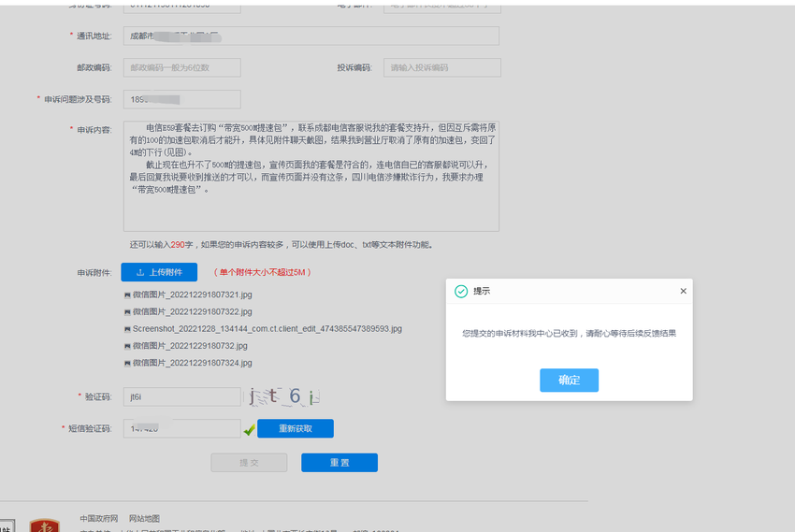Click image icon beside 微信图片_202212291807321.jpg
This screenshot has width=795, height=532.
coord(127,295)
